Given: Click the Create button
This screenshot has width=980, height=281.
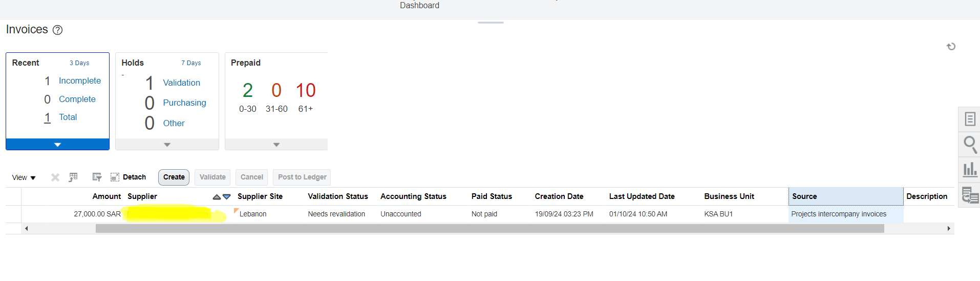Looking at the screenshot, I should (x=174, y=177).
